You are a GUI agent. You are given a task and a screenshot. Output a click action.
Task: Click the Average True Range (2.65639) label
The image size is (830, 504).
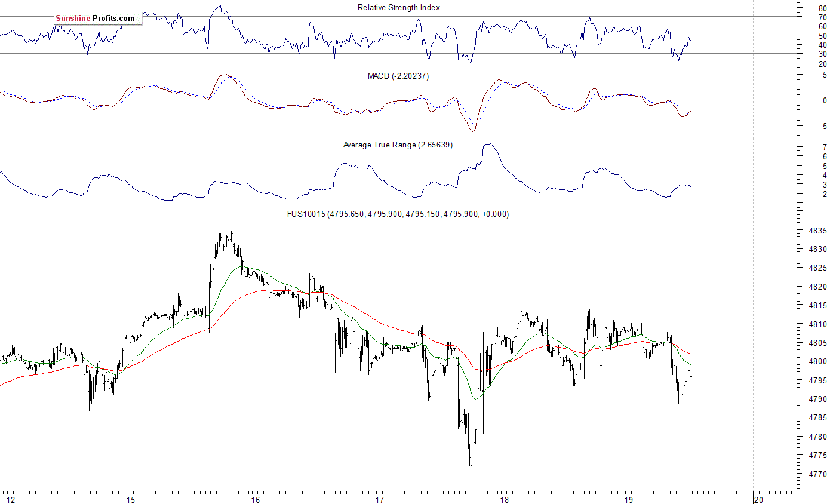click(398, 145)
